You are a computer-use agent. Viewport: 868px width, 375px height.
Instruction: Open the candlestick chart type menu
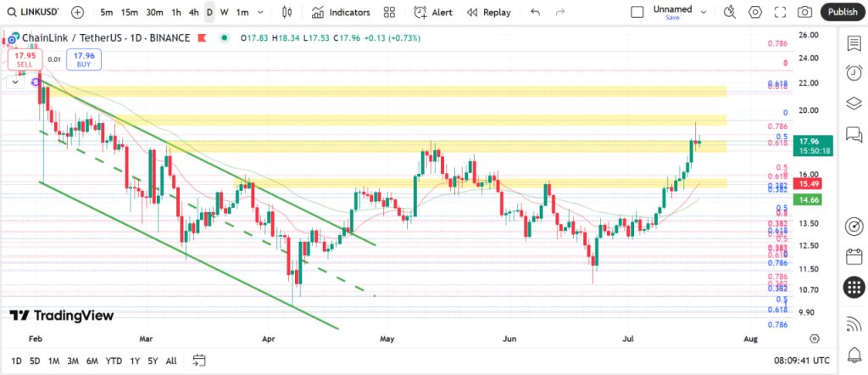287,12
